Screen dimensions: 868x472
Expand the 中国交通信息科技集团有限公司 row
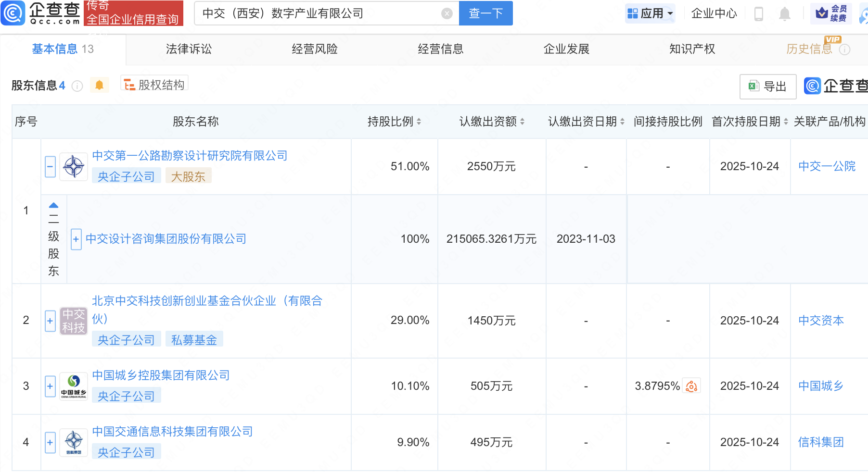point(50,443)
